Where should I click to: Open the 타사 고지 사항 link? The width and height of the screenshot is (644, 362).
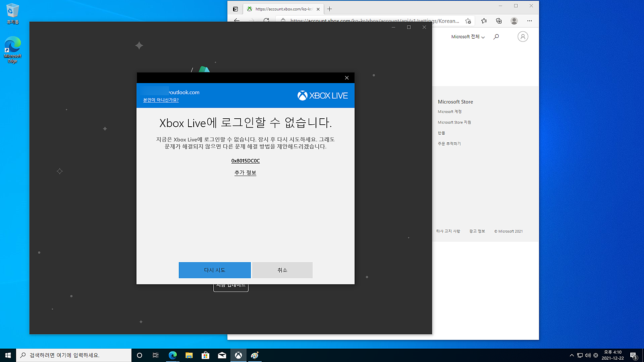pyautogui.click(x=448, y=231)
